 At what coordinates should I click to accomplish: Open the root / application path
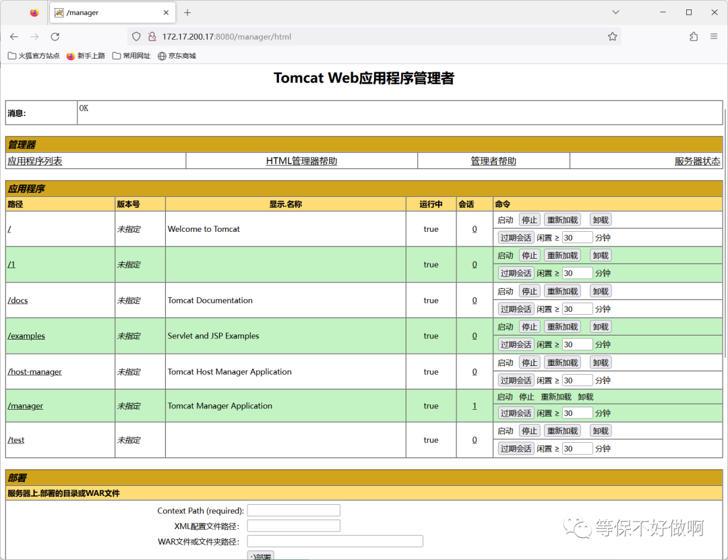[9, 229]
